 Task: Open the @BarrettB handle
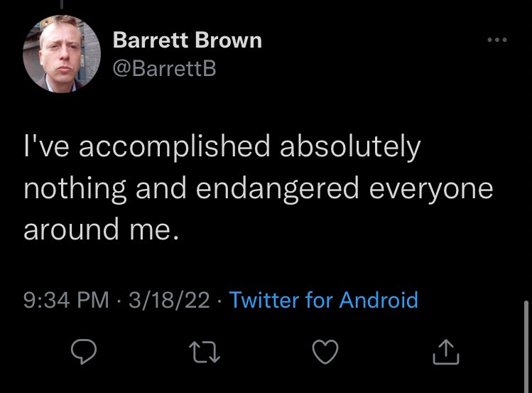(164, 68)
